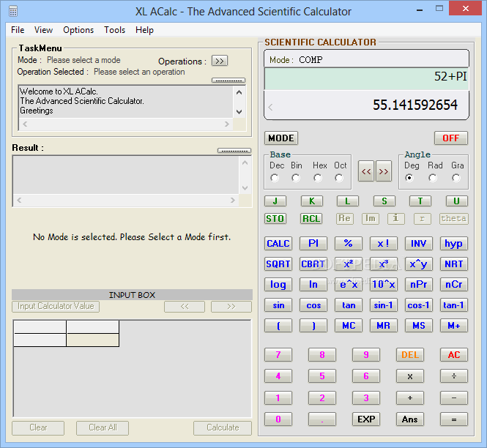Click the ln natural log key

(313, 284)
